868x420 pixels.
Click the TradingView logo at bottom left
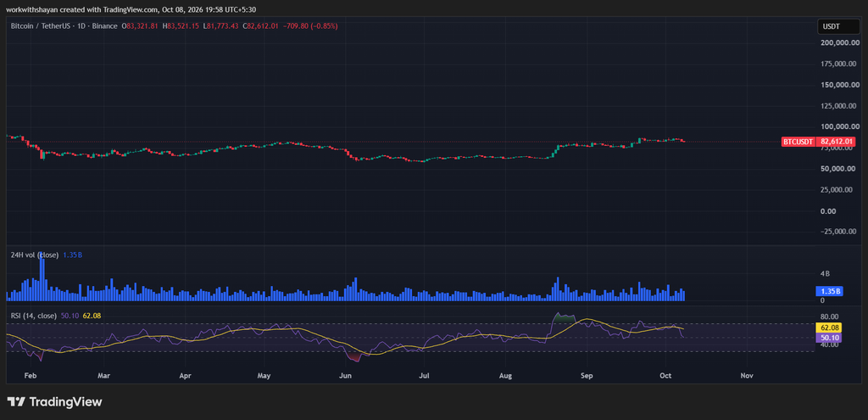click(x=54, y=402)
